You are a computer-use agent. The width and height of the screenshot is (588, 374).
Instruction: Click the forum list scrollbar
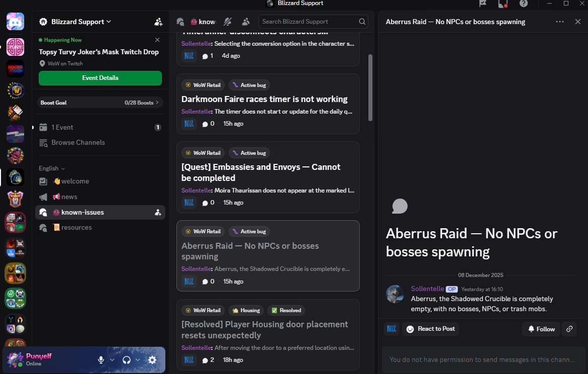coord(370,88)
